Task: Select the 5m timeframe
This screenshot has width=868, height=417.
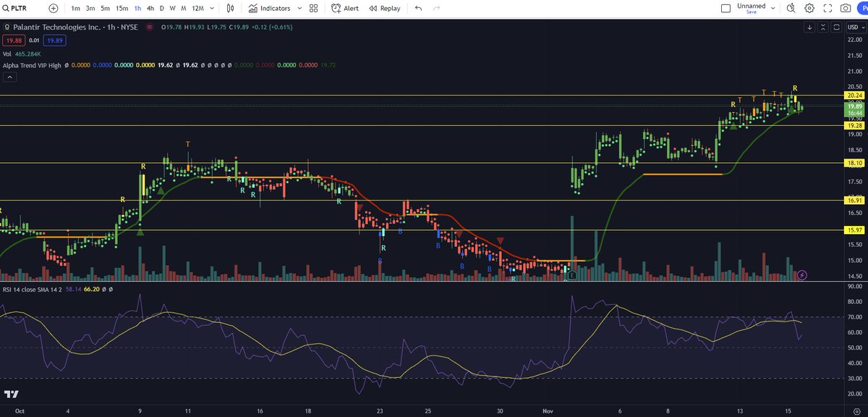Action: click(x=106, y=9)
